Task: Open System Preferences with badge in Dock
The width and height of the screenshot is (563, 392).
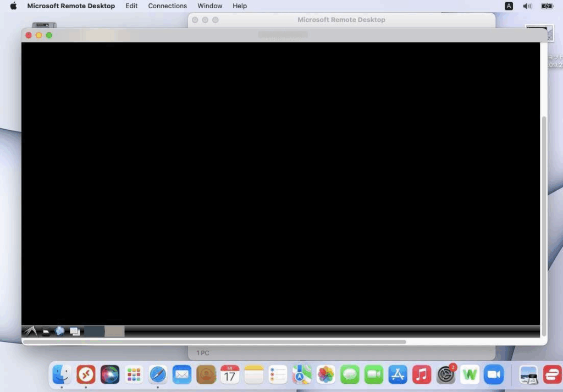Action: (446, 374)
